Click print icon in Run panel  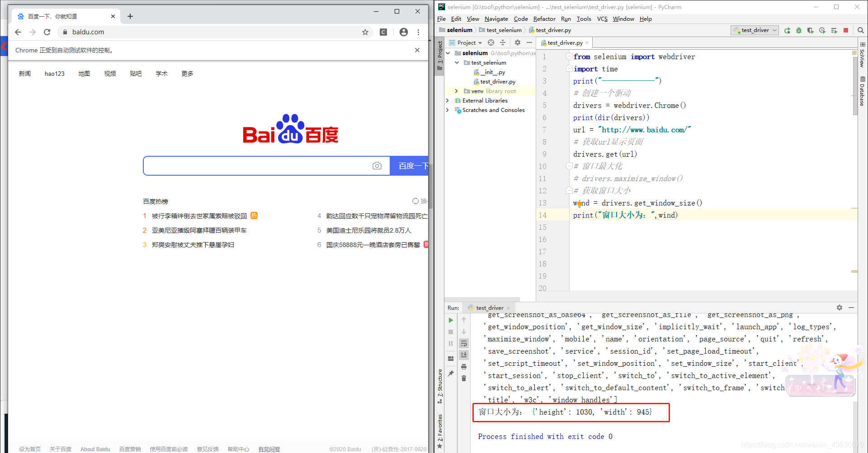[x=464, y=367]
